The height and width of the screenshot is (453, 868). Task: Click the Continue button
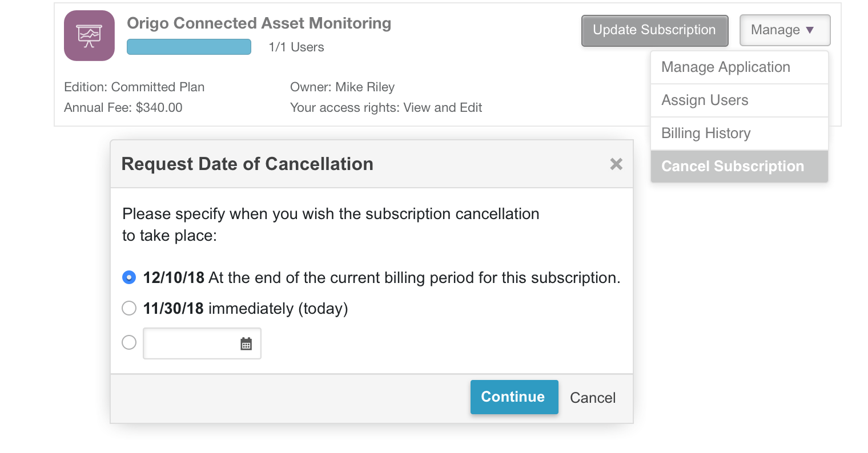click(514, 397)
